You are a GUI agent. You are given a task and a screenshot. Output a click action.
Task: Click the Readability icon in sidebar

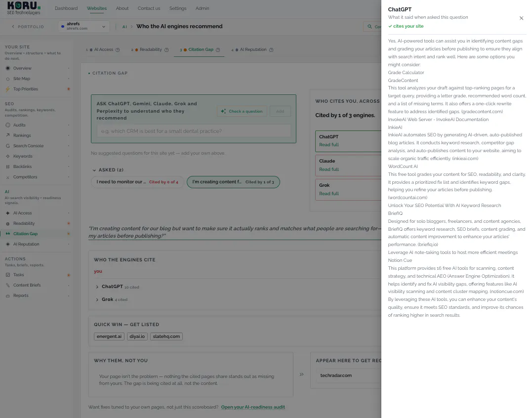coord(8,224)
